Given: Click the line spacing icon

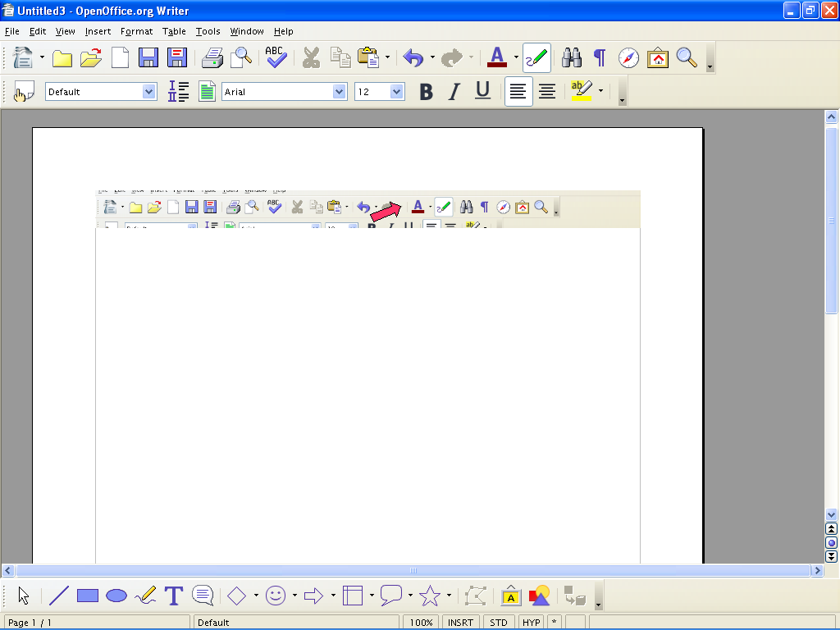Looking at the screenshot, I should pos(178,92).
